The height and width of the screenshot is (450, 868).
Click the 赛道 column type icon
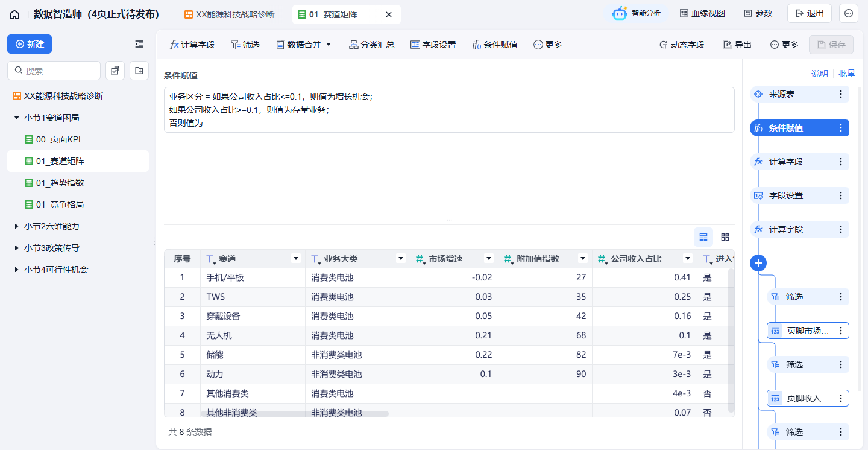point(211,259)
